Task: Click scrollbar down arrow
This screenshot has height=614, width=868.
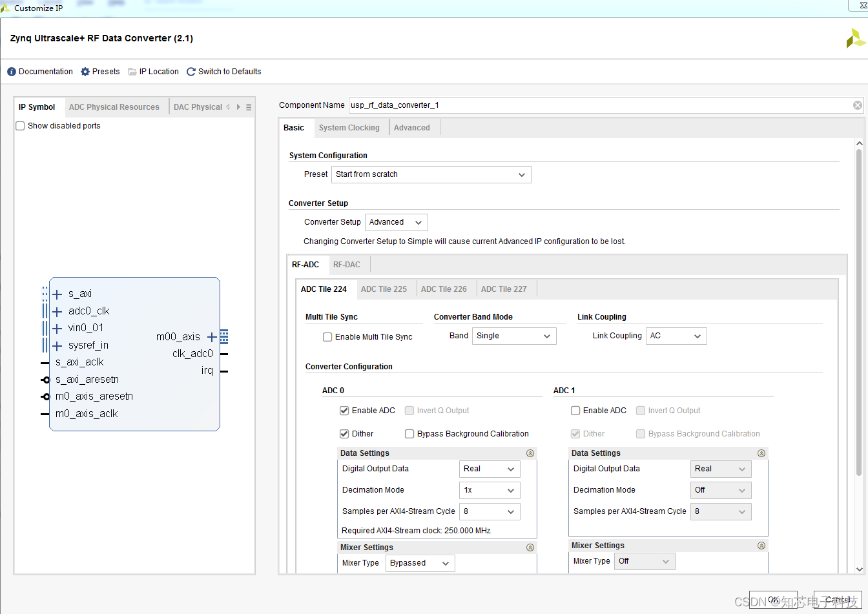Action: (859, 569)
